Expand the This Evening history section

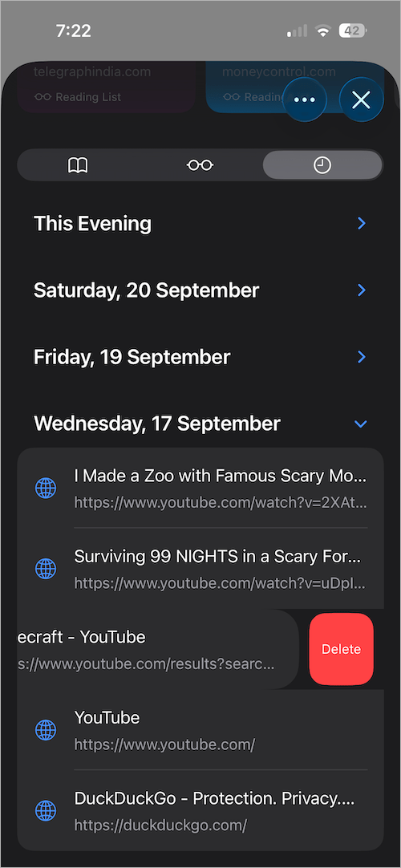pos(200,224)
